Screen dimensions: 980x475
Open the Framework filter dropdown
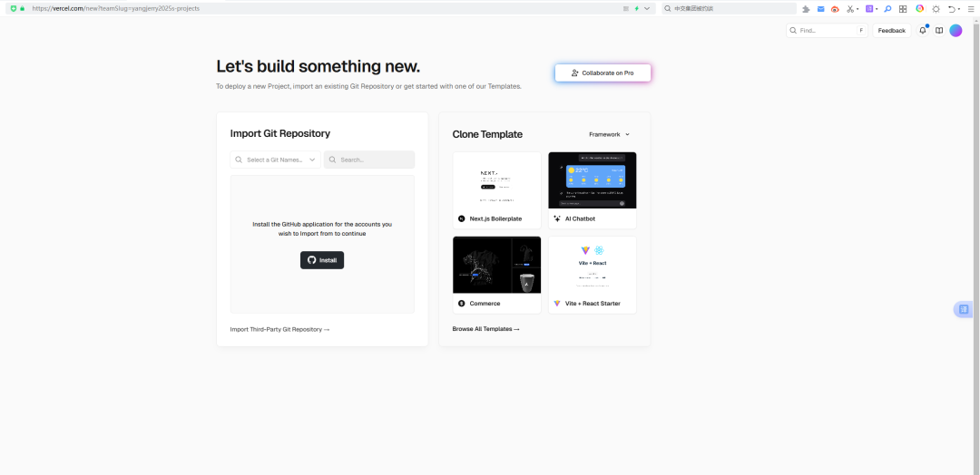609,134
